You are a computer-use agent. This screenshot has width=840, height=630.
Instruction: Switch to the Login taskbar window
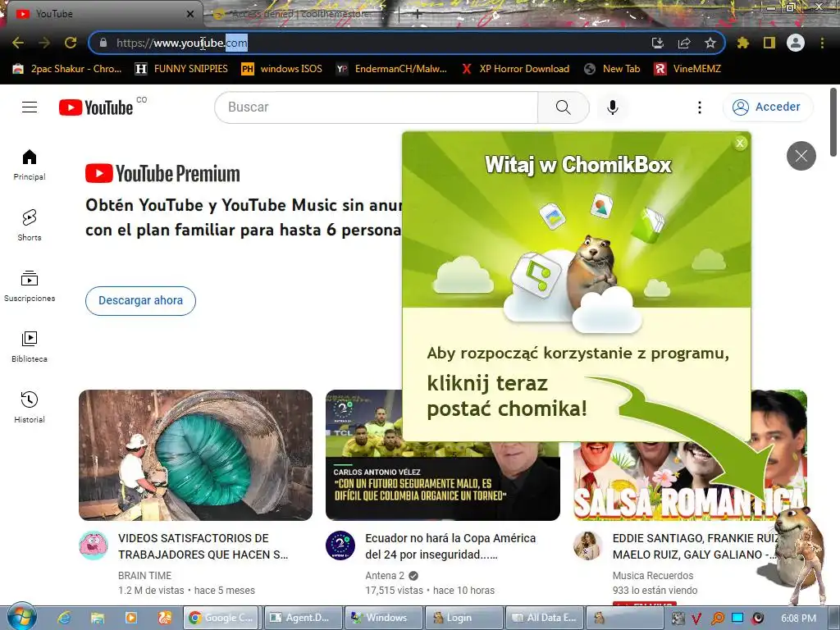(x=464, y=618)
